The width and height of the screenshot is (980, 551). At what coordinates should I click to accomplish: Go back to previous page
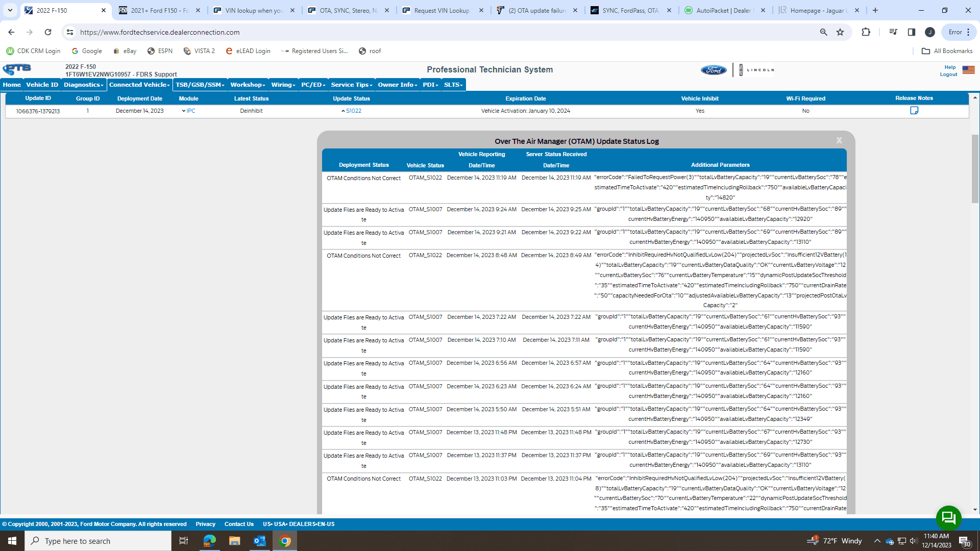pos(11,32)
